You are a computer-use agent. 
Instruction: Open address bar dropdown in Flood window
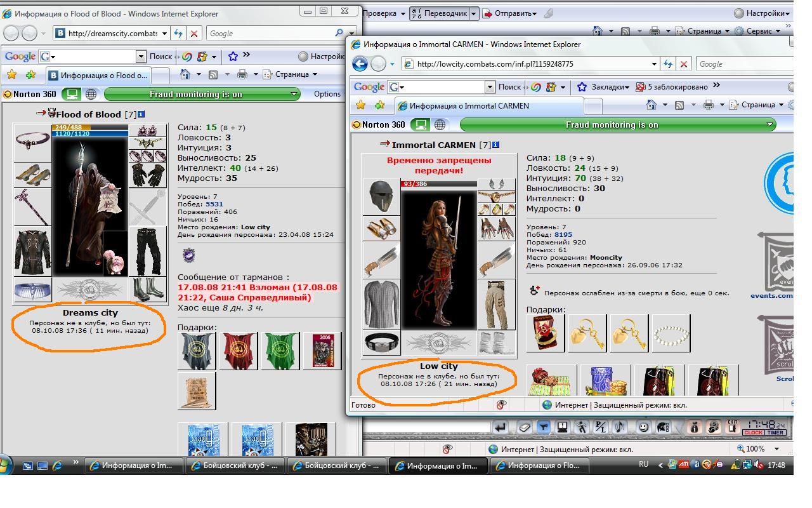164,34
